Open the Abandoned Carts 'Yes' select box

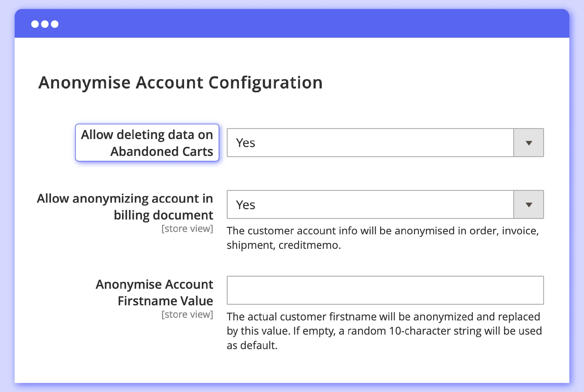point(370,143)
